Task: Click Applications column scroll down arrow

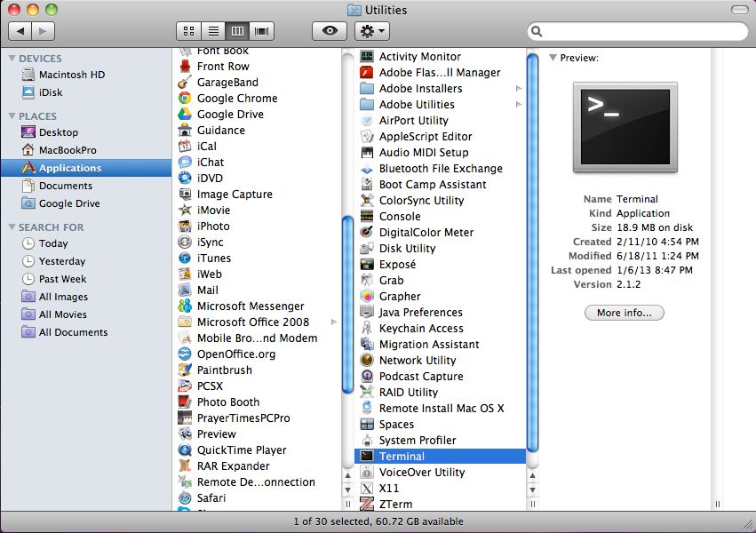Action: coord(347,489)
